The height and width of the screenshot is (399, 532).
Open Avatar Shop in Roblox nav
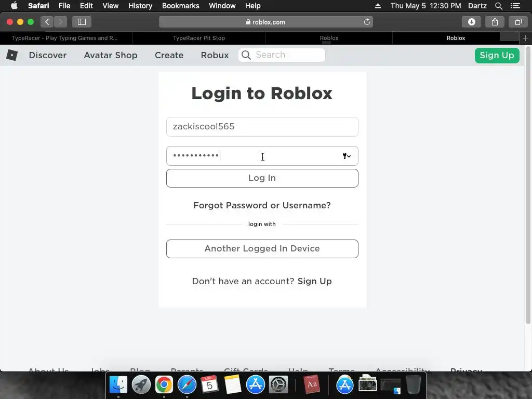[x=111, y=55]
